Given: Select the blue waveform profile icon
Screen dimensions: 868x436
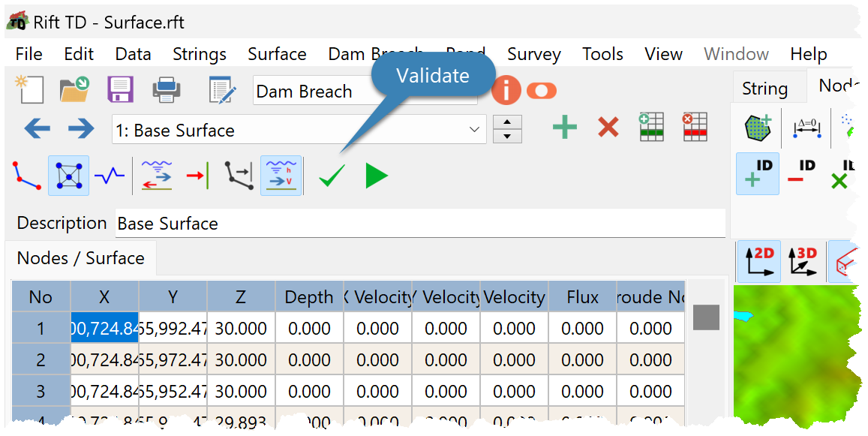Looking at the screenshot, I should click(109, 176).
